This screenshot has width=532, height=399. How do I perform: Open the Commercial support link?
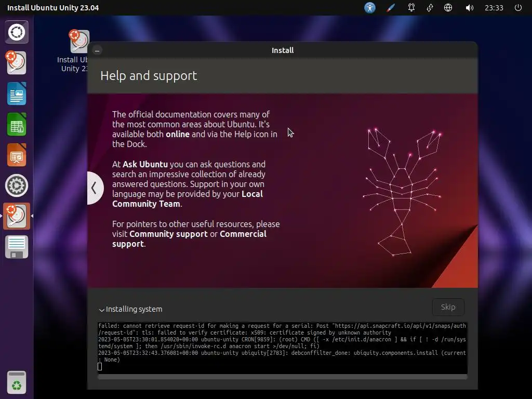pyautogui.click(x=189, y=239)
